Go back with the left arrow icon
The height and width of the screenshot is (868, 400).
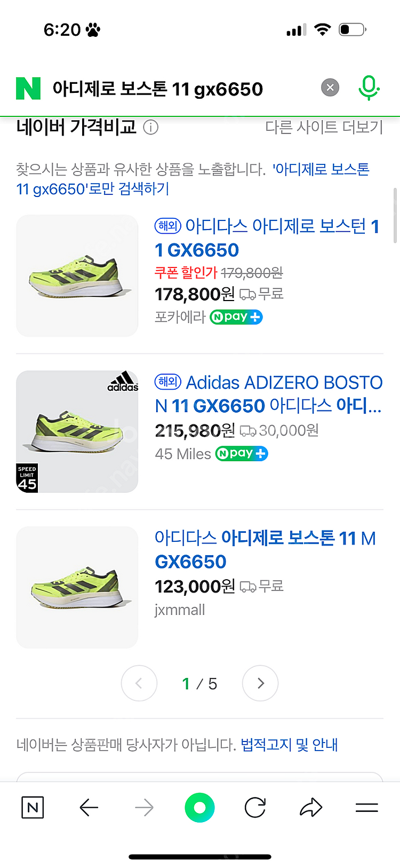[x=89, y=808]
